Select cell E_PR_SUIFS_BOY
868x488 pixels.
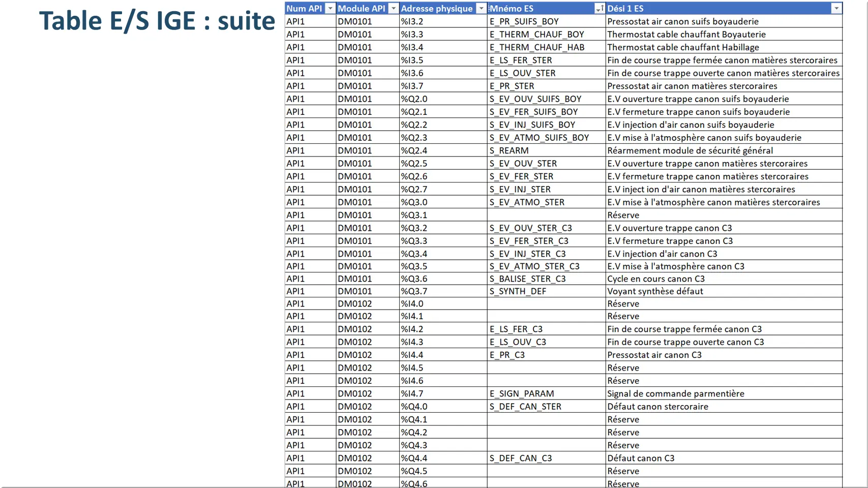click(x=546, y=21)
